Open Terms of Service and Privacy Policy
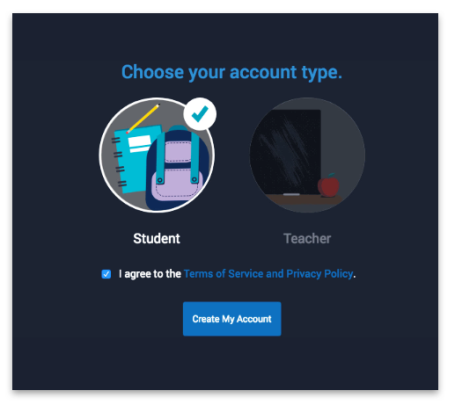The height and width of the screenshot is (405, 455). pos(268,274)
